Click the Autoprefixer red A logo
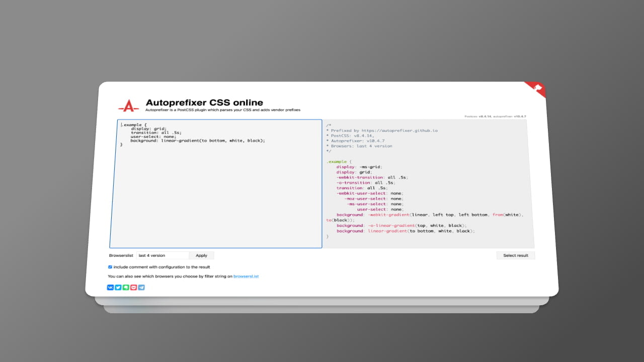Image resolution: width=644 pixels, height=362 pixels. 128,106
